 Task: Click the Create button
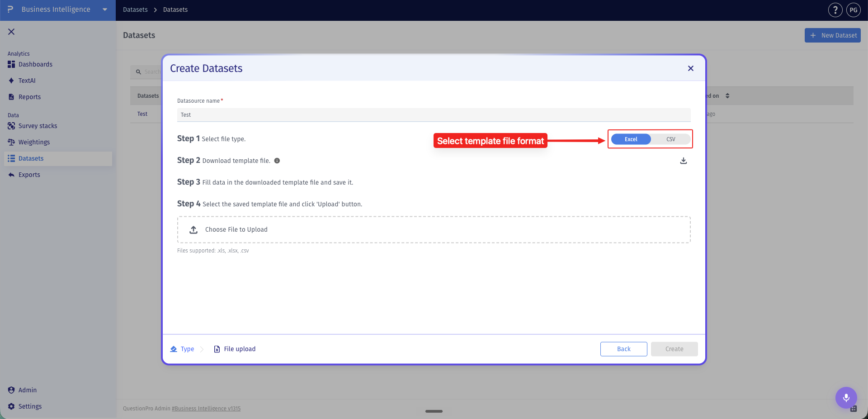point(674,349)
